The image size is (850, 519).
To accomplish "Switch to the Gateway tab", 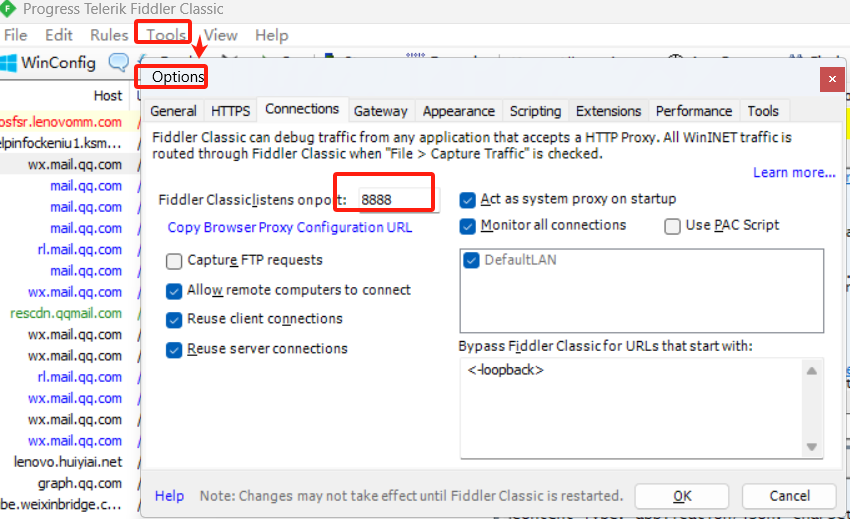I will [x=381, y=111].
